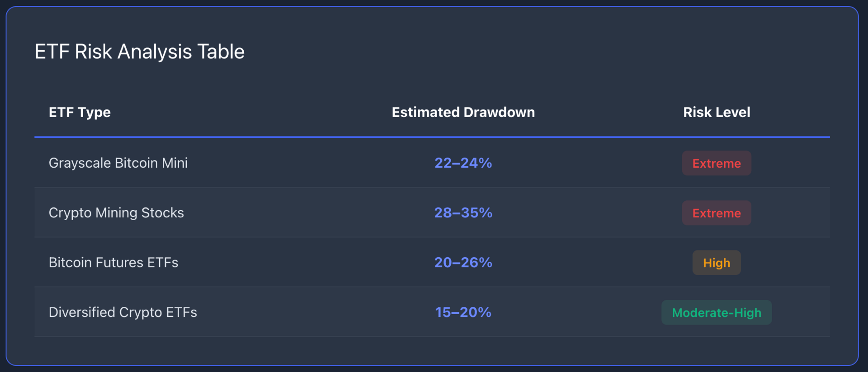Click the Bitcoin Futures ETFs row name
Viewport: 868px width, 372px height.
pos(113,262)
